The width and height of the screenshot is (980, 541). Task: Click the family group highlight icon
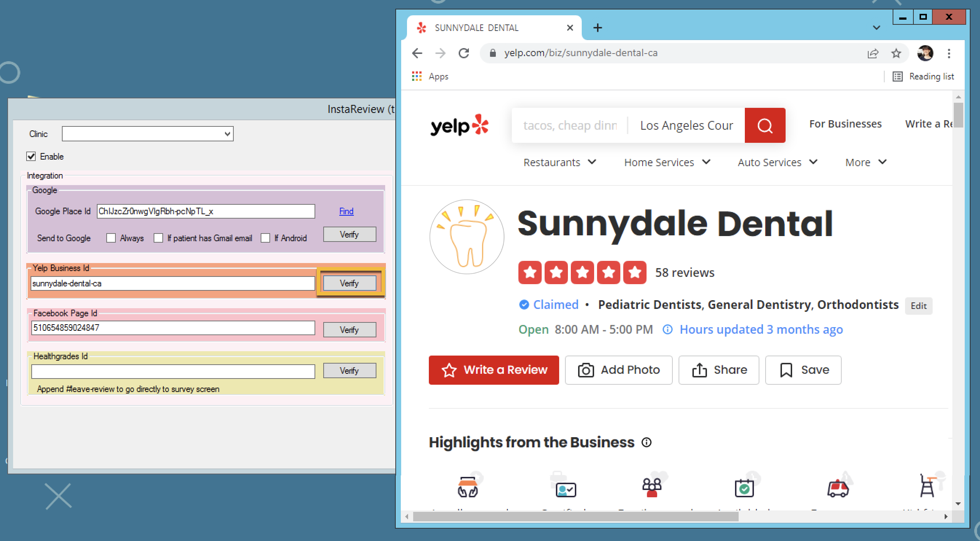click(x=652, y=487)
